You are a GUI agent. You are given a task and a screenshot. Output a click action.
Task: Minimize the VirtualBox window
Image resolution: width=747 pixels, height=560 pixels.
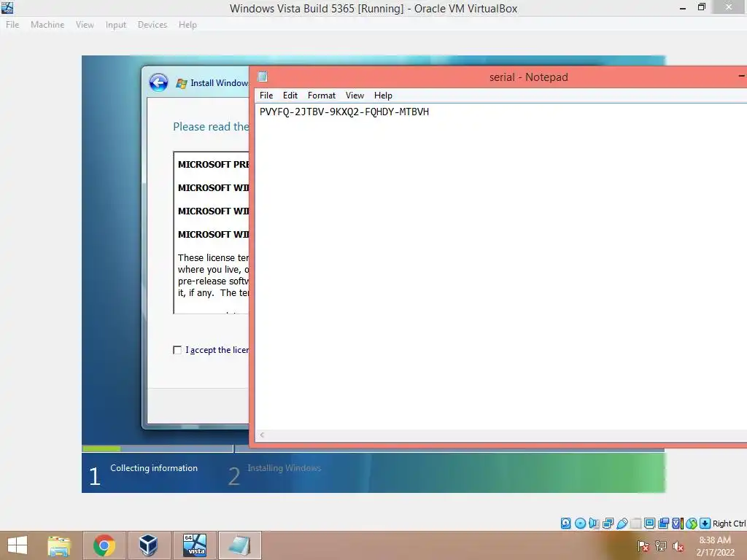683,7
